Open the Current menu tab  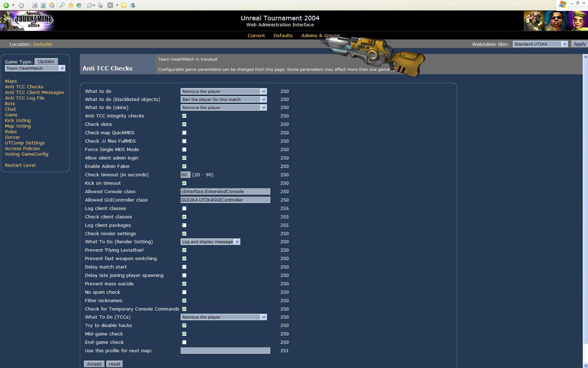click(x=256, y=35)
